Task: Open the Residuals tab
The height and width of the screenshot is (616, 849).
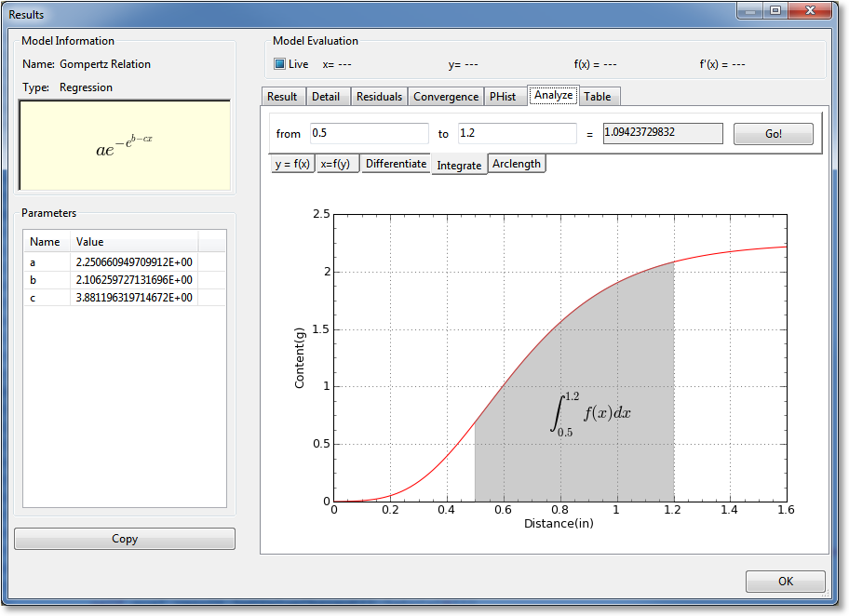Action: 379,97
